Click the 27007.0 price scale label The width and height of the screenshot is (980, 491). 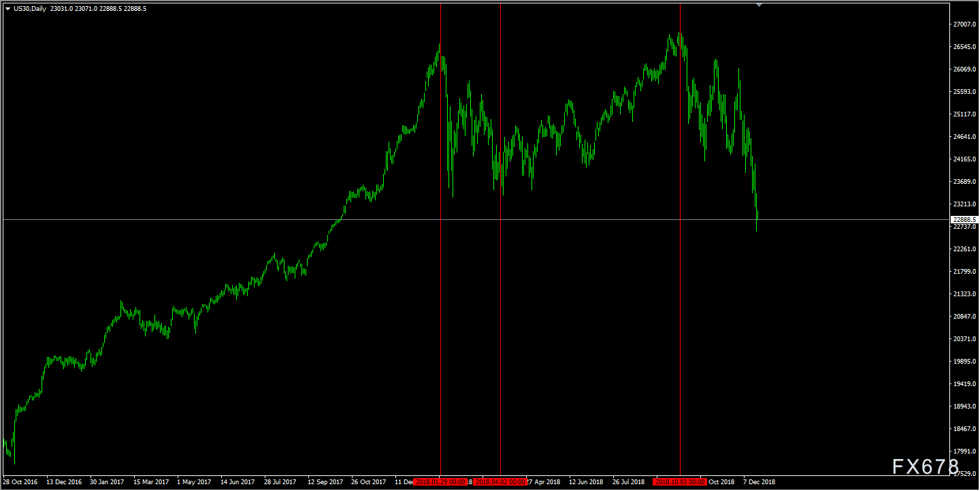tap(964, 25)
